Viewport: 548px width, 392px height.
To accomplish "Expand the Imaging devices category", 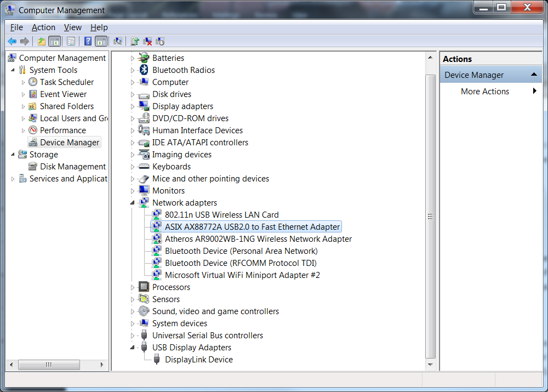I will click(133, 155).
